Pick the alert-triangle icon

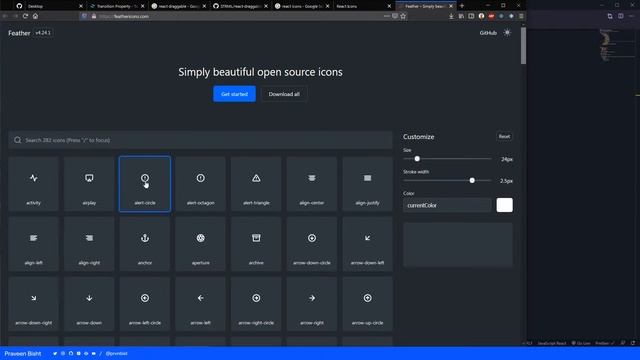click(256, 184)
